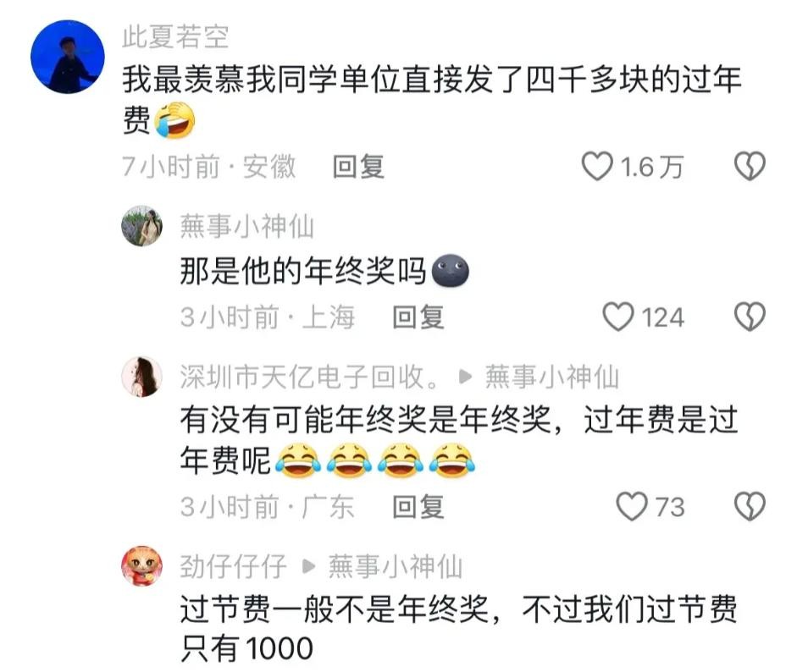Tap broken heart on 蕪事小神仙's comment
797x672 pixels.
tap(750, 317)
